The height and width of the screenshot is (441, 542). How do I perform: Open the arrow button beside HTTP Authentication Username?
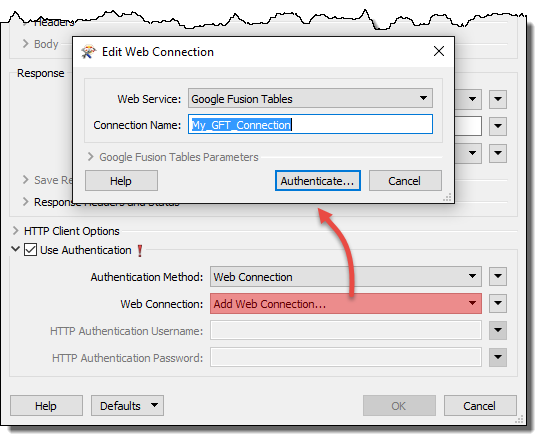pyautogui.click(x=498, y=330)
